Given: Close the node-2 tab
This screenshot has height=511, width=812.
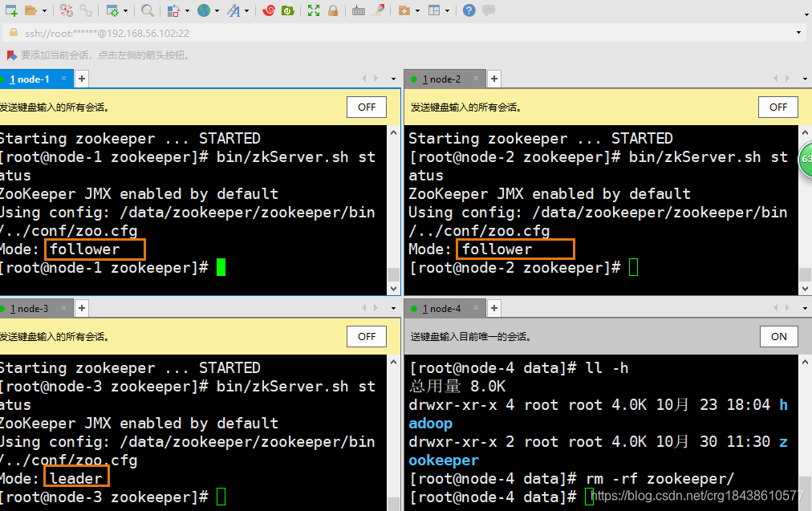Looking at the screenshot, I should 476,78.
